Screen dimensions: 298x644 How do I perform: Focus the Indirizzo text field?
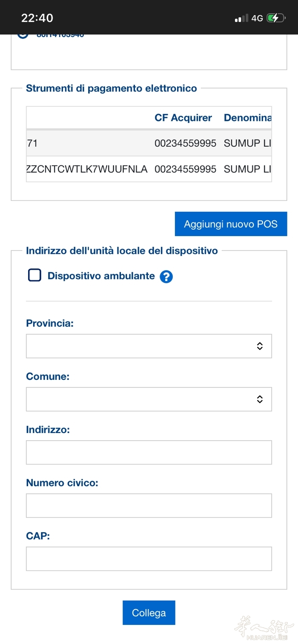149,452
